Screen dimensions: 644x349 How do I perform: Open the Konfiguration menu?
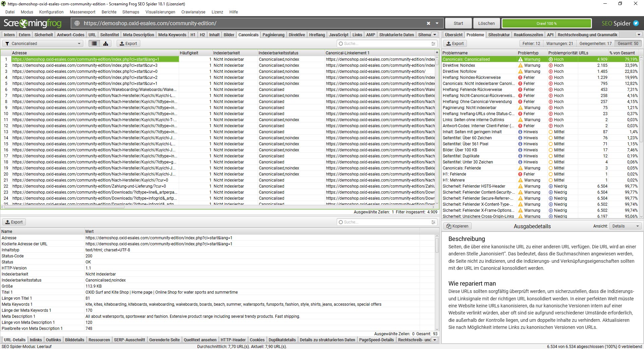point(51,12)
